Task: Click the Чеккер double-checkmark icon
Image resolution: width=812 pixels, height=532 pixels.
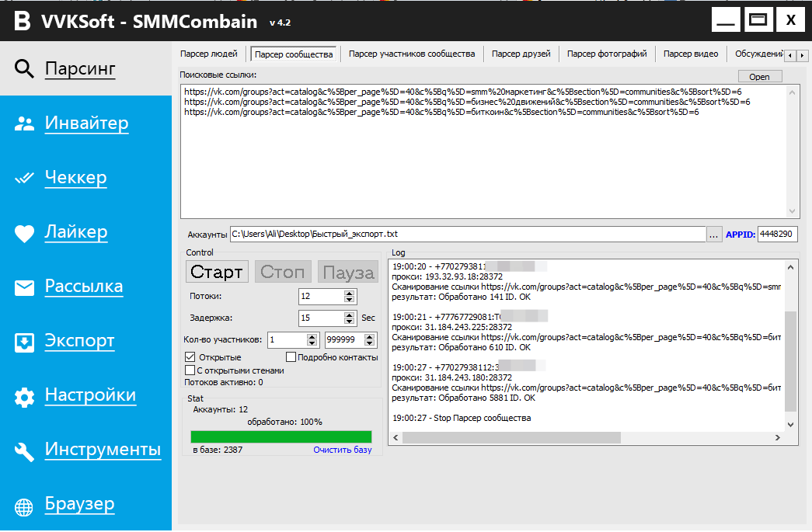Action: click(x=24, y=178)
